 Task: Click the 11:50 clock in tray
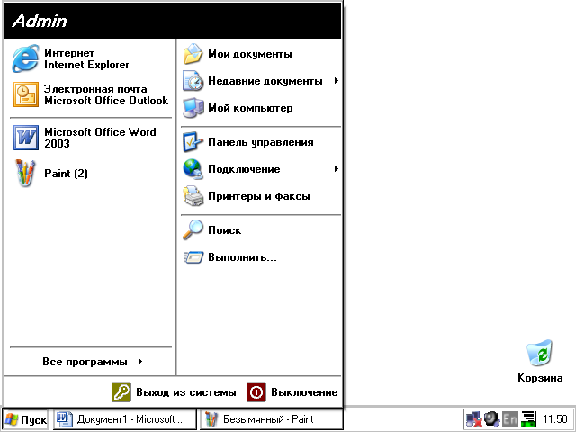pos(555,419)
